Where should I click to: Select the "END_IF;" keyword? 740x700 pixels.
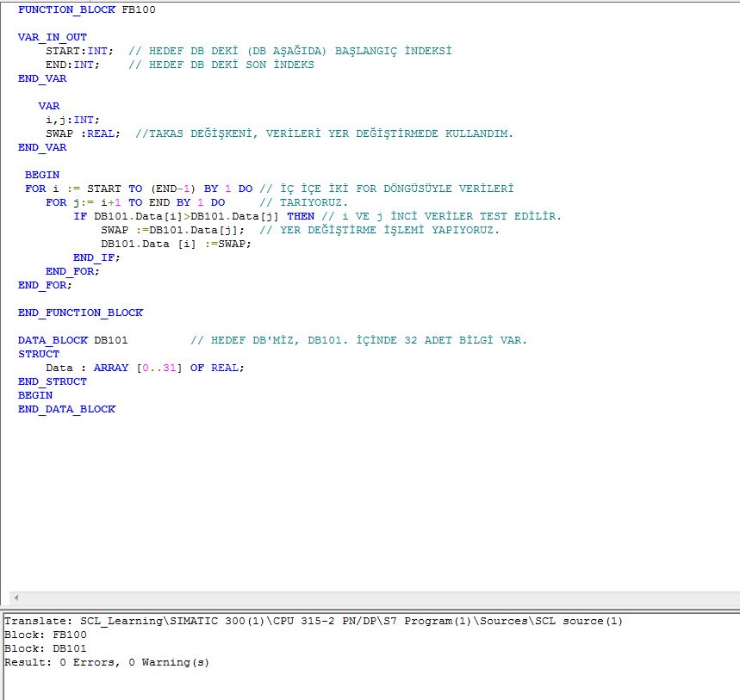[x=96, y=257]
